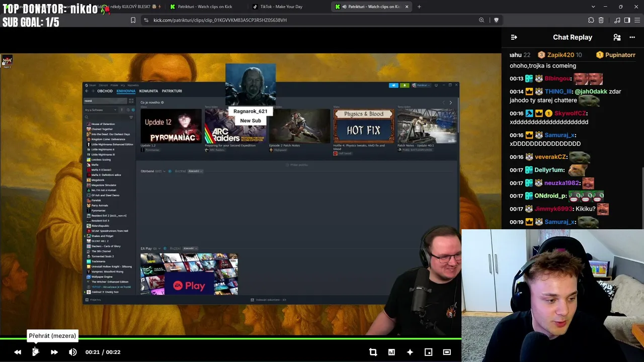The height and width of the screenshot is (362, 644).
Task: Open the browser main menu
Action: 636,20
